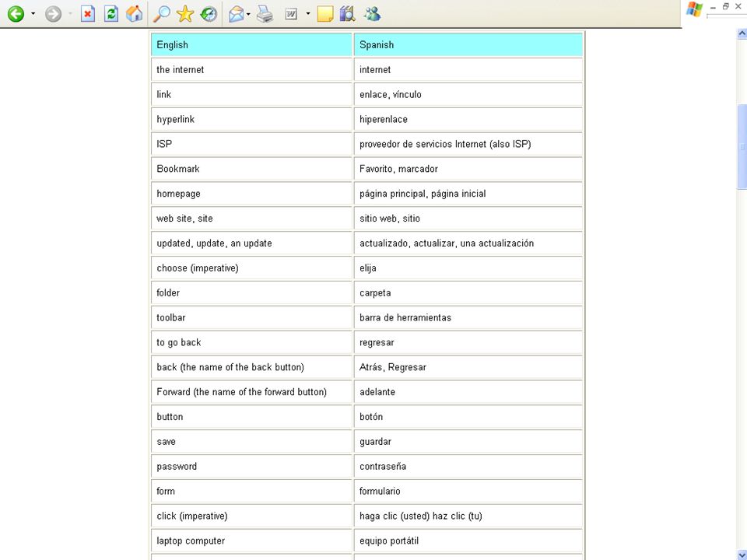
Task: Click the 'elija' cell
Action: tap(468, 268)
